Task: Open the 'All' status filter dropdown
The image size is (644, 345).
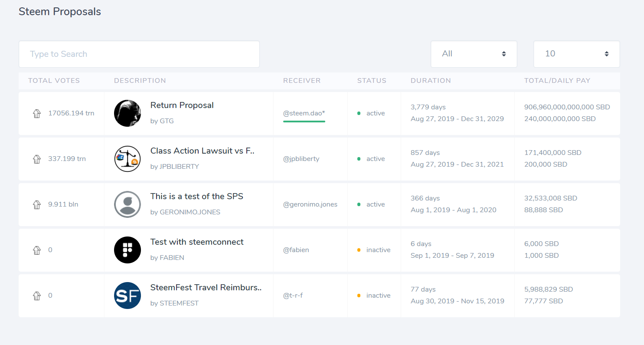Action: tap(474, 54)
